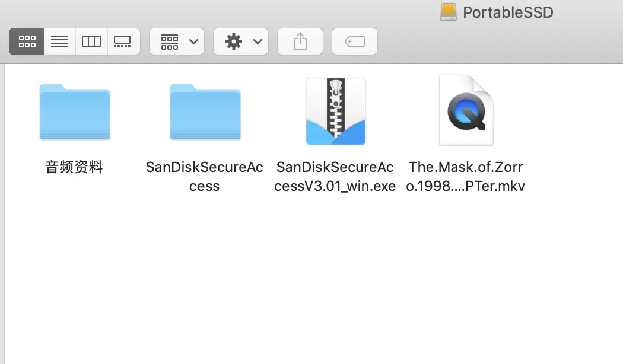Open the gear action menu
The width and height of the screenshot is (623, 364).
point(241,41)
